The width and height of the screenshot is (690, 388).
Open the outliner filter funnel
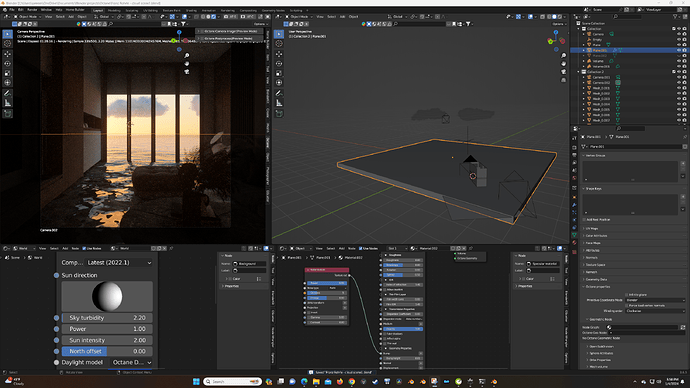click(675, 16)
